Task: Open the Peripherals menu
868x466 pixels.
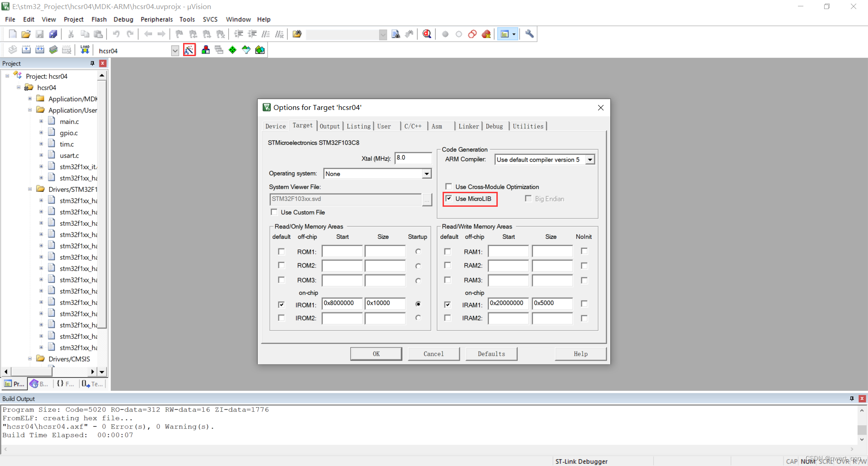Action: click(156, 19)
